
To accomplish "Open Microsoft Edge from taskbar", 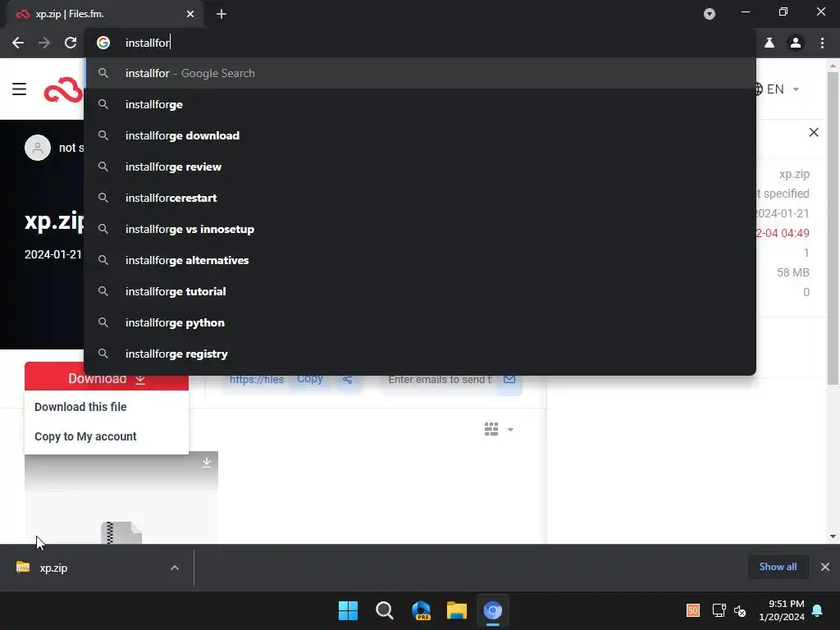I will click(421, 610).
